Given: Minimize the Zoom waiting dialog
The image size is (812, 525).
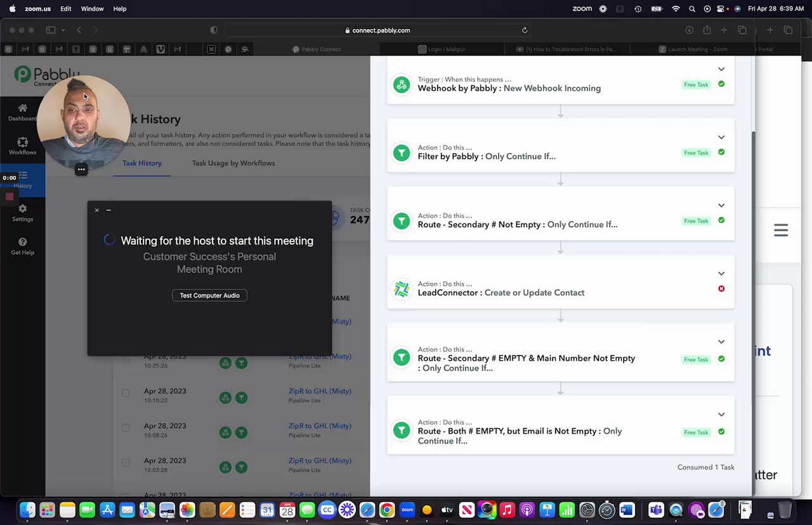Looking at the screenshot, I should coord(108,210).
